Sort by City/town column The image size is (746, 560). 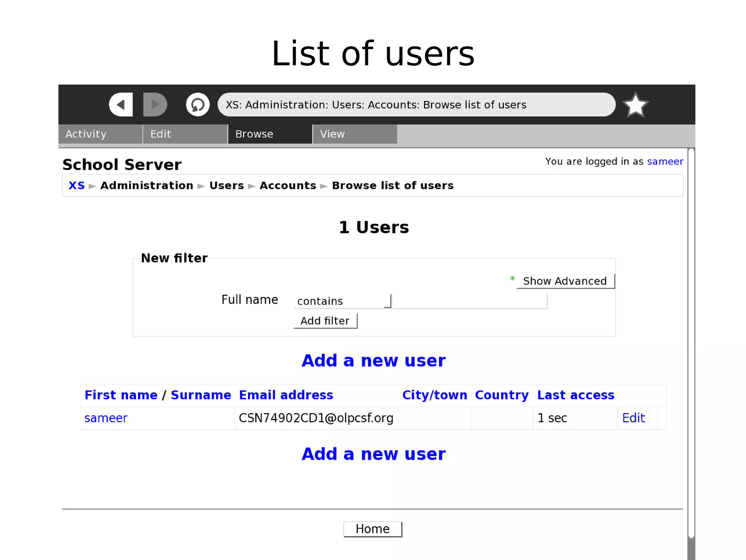[435, 395]
